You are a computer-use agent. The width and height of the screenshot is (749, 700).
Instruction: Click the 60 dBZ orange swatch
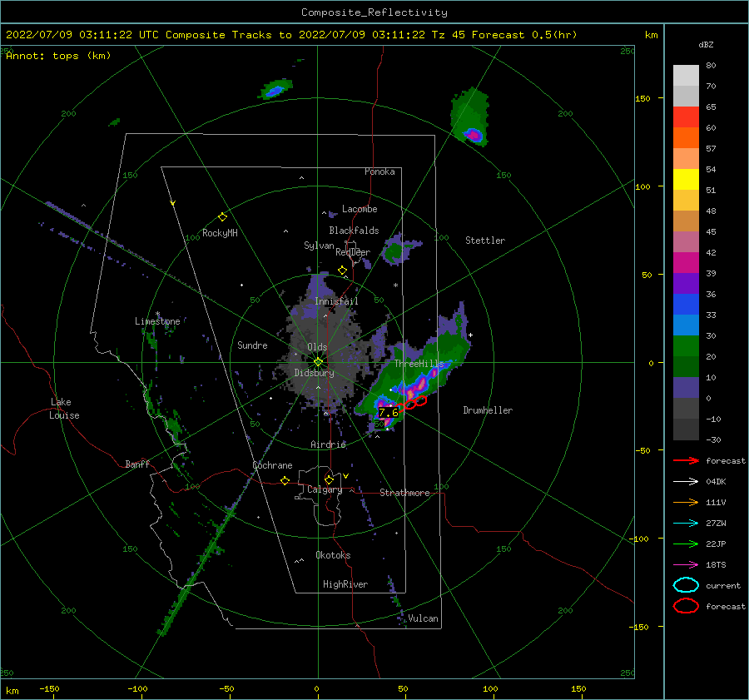686,137
